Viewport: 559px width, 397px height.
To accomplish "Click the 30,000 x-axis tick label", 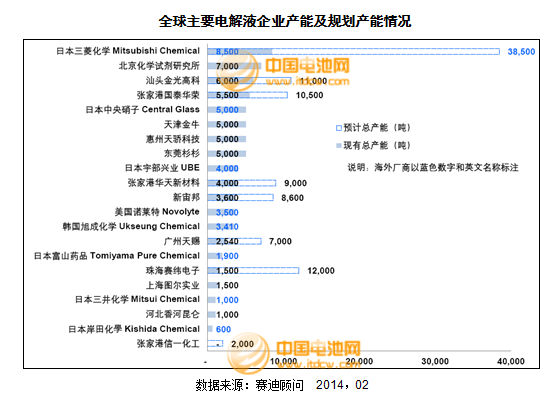I will click(435, 361).
